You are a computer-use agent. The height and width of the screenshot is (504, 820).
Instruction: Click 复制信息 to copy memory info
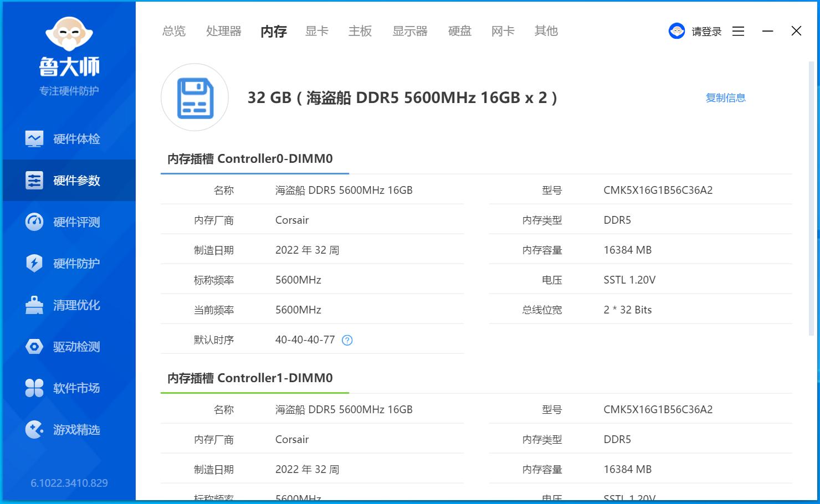[726, 97]
